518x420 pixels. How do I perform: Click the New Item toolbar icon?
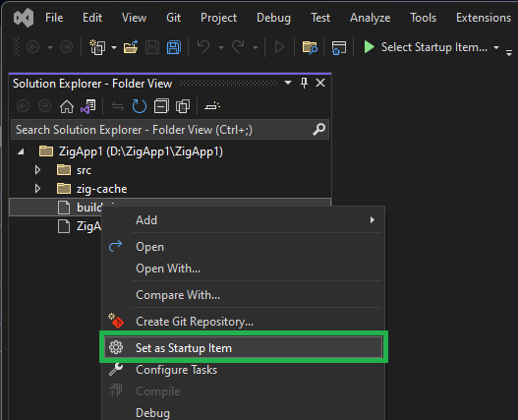(x=97, y=47)
